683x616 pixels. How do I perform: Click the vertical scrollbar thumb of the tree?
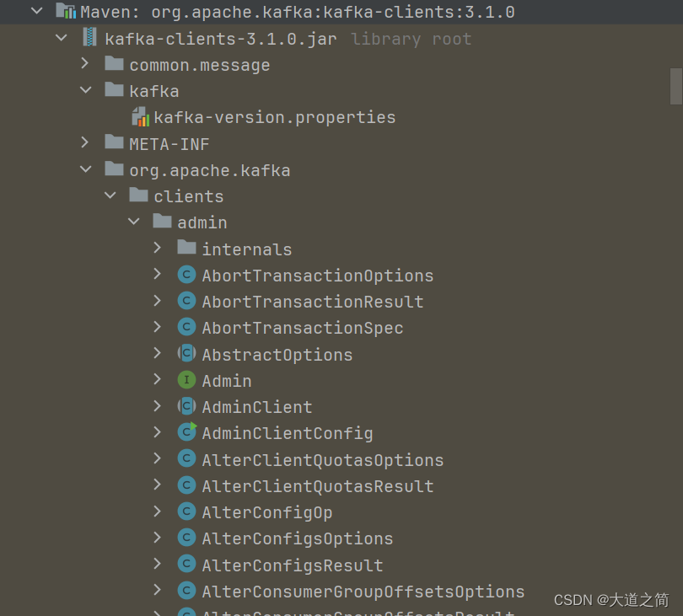point(676,86)
